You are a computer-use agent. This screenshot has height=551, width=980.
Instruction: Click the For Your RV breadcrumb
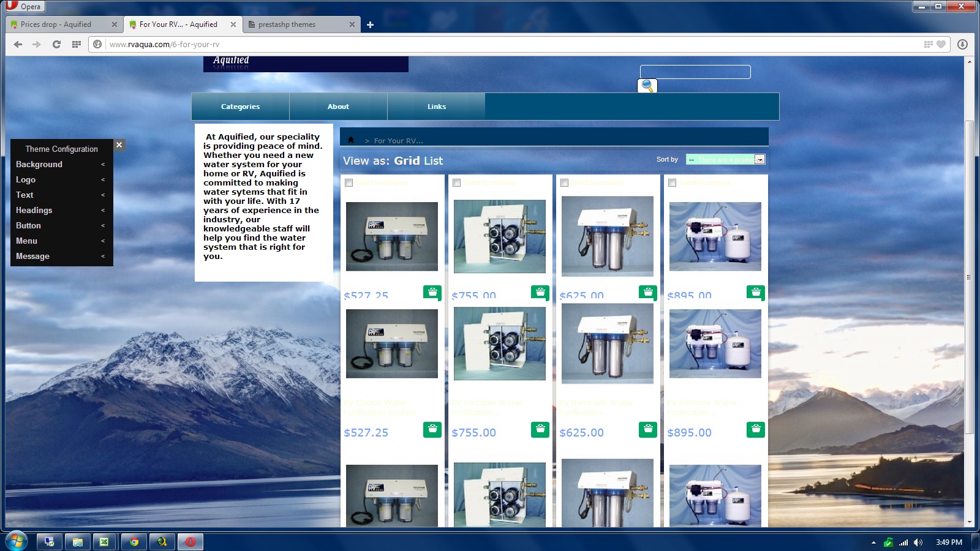(x=398, y=141)
